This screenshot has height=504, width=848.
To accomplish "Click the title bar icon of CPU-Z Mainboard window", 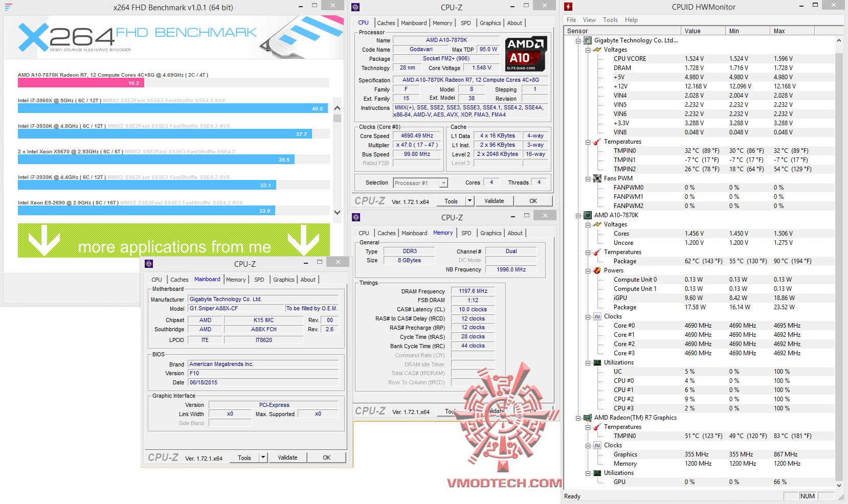I will [149, 264].
